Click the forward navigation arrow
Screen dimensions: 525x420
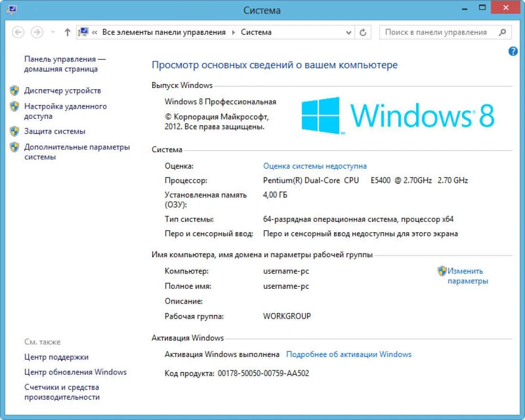(37, 32)
